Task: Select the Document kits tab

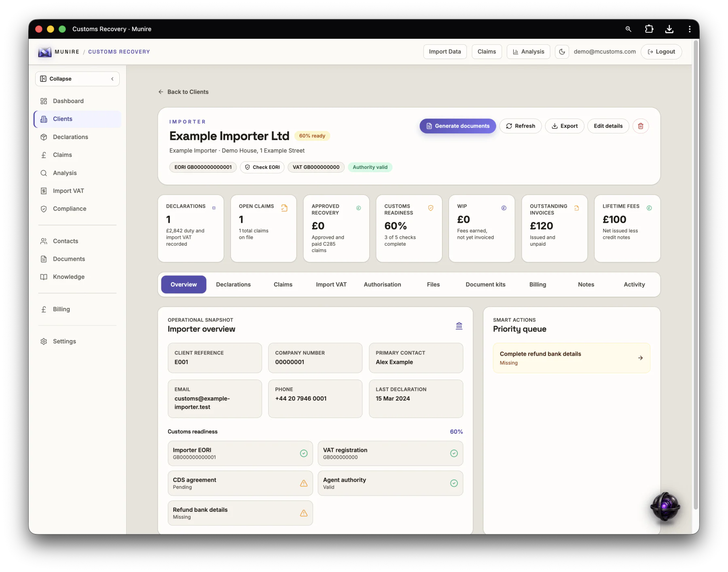Action: pos(485,285)
